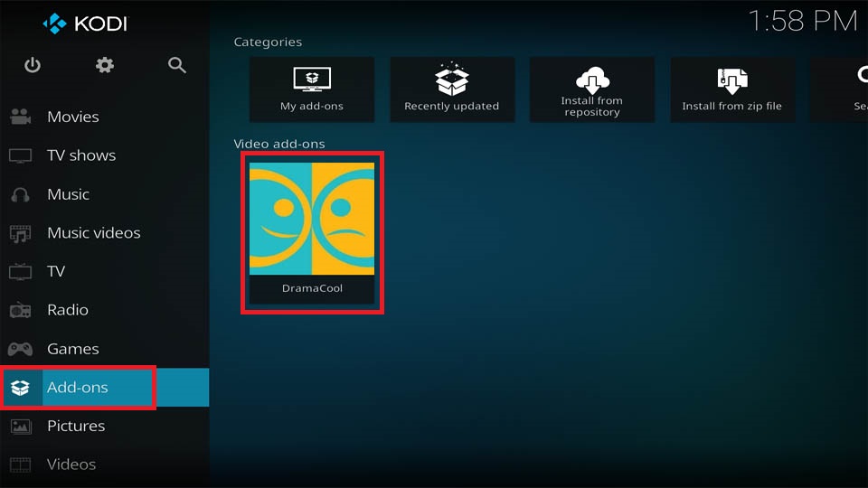
Task: Open the Pictures section
Action: click(x=105, y=426)
